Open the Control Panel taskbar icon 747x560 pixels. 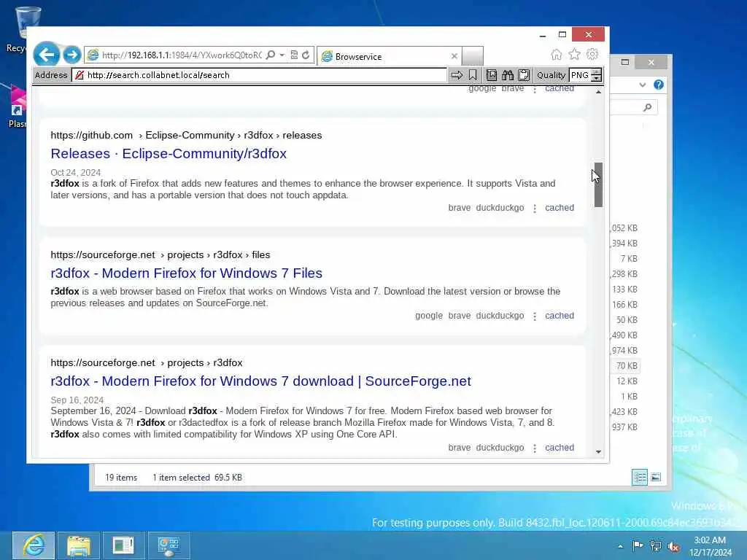[169, 545]
